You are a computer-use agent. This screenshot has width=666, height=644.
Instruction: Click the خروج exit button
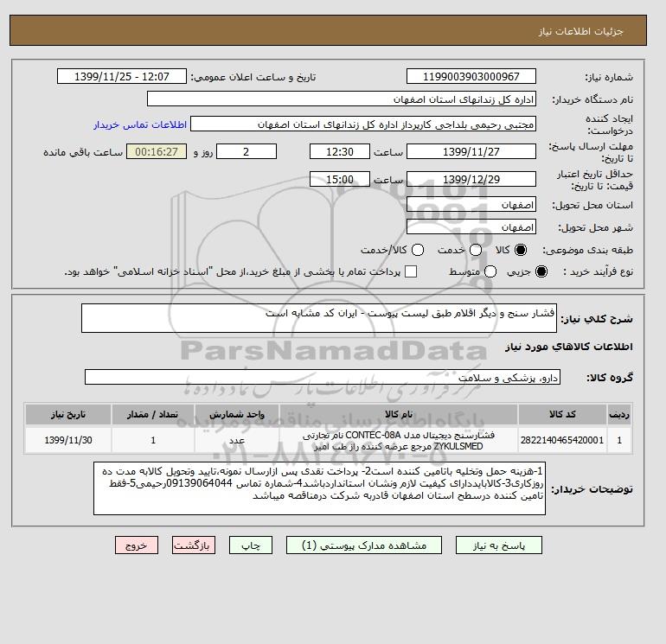point(137,545)
